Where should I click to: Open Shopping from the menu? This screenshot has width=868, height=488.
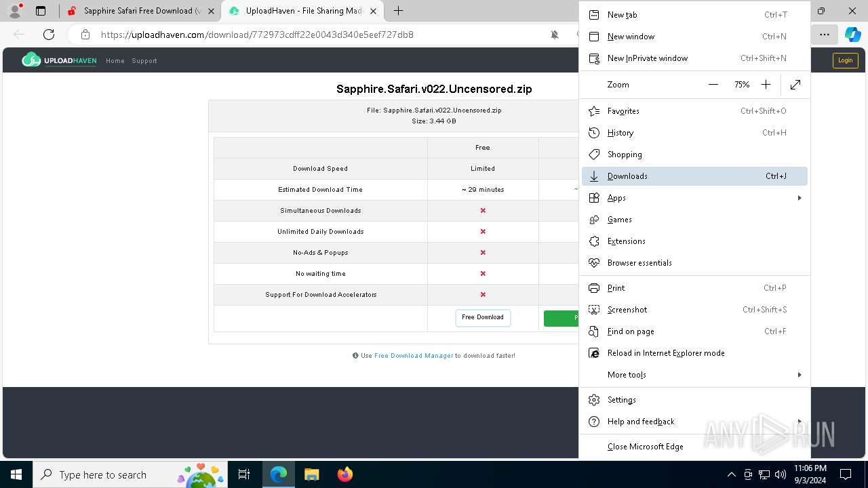[x=694, y=155]
